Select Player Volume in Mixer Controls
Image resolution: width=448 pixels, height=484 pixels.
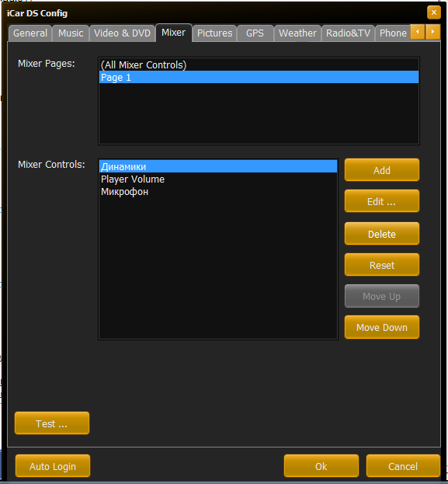coord(218,179)
